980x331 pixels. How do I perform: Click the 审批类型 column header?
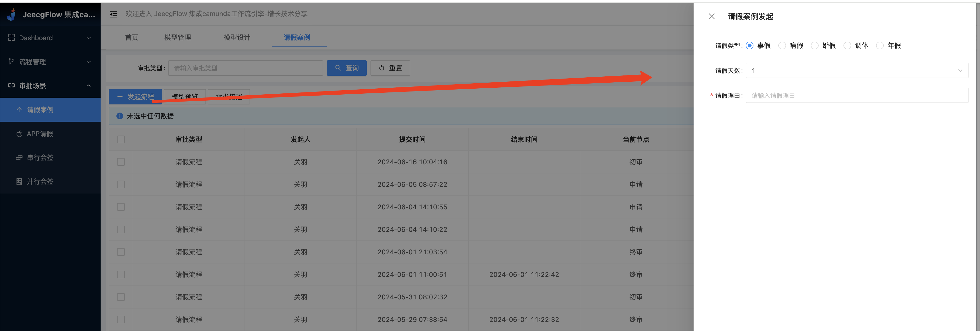[189, 139]
